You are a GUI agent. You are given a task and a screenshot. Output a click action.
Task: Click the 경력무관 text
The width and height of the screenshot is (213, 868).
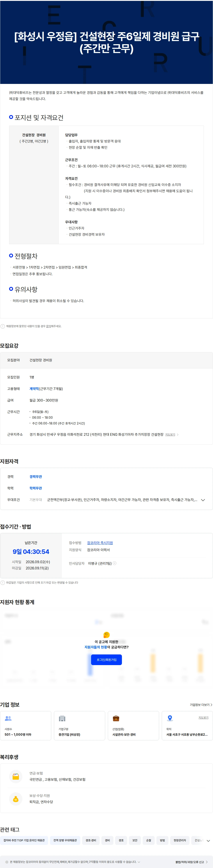pyautogui.click(x=36, y=477)
